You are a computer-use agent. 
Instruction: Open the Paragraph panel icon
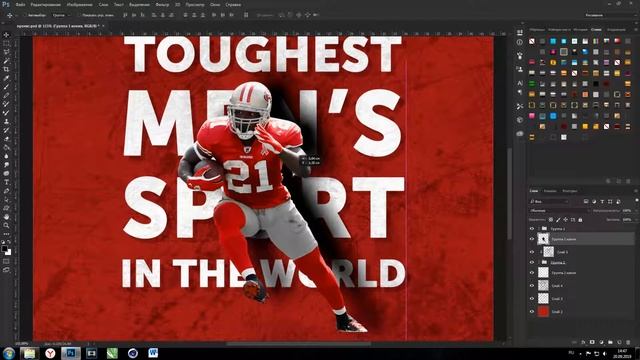click(520, 93)
